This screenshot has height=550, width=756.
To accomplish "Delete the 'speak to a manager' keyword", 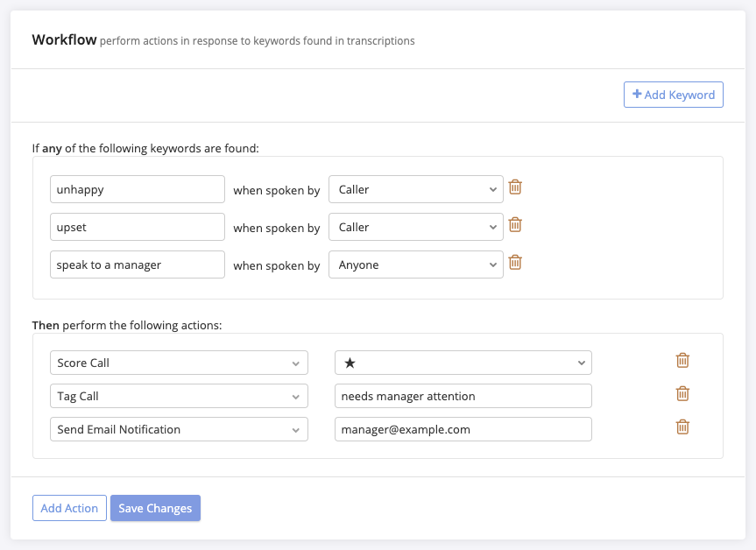I will pos(515,262).
